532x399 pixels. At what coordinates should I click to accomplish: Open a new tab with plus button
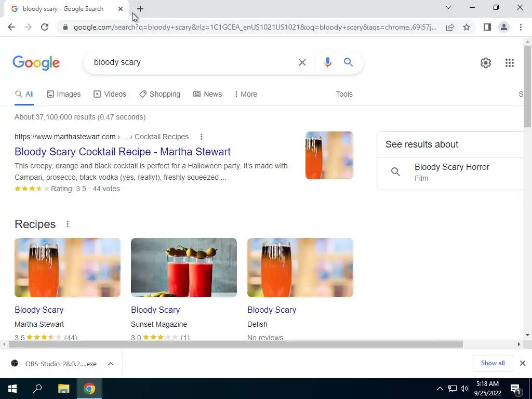(x=140, y=9)
